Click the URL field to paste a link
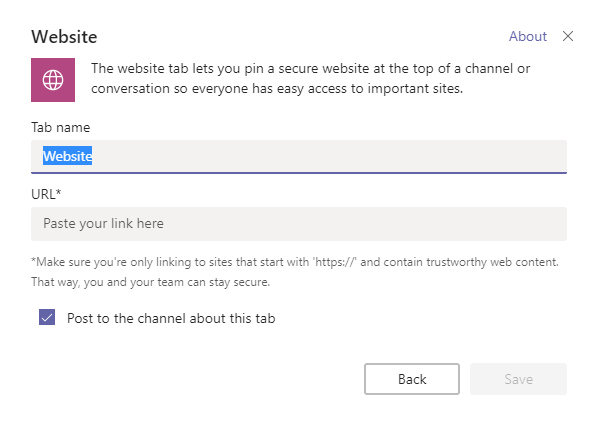The height and width of the screenshot is (425, 598). 299,224
